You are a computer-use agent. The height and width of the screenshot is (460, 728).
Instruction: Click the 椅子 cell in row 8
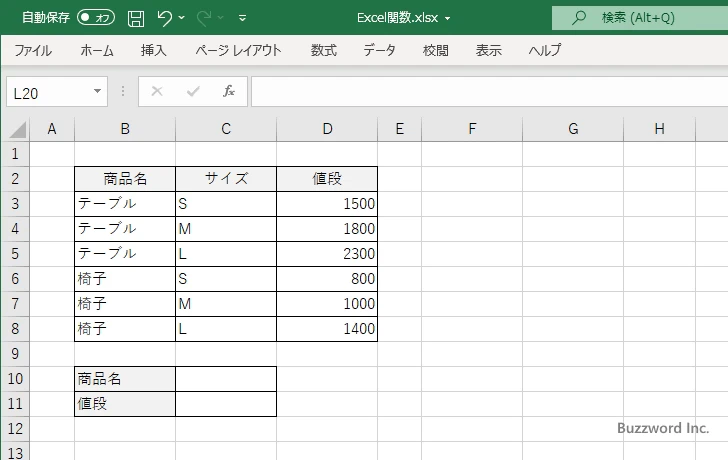pyautogui.click(x=125, y=329)
